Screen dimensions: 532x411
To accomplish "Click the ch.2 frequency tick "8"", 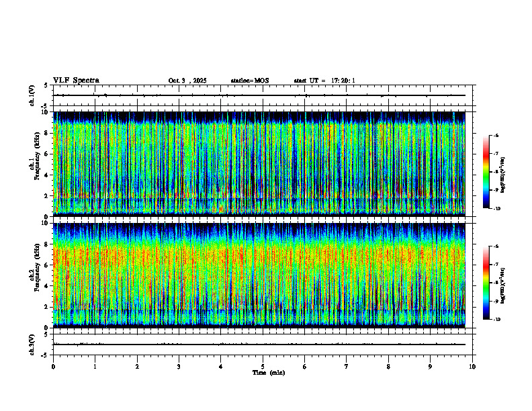I will pos(46,244).
